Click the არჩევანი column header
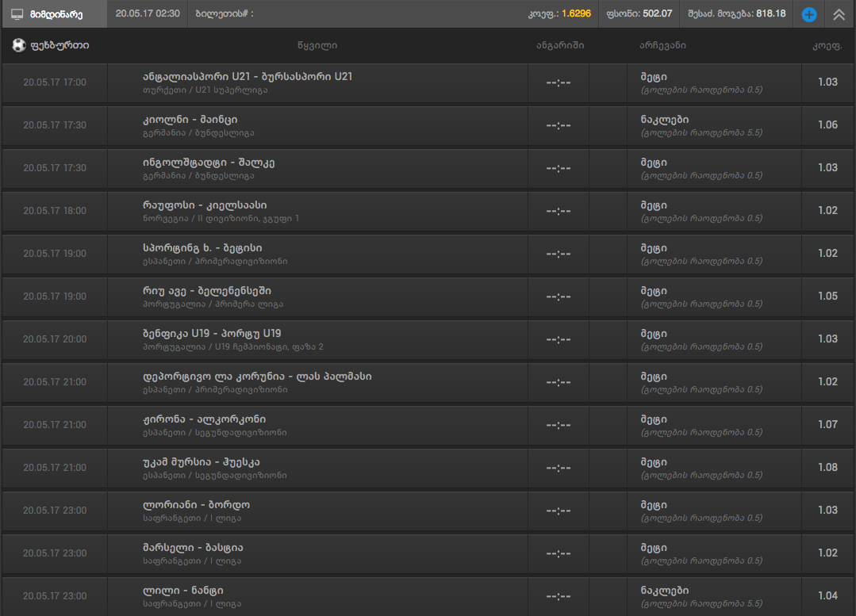 662,46
